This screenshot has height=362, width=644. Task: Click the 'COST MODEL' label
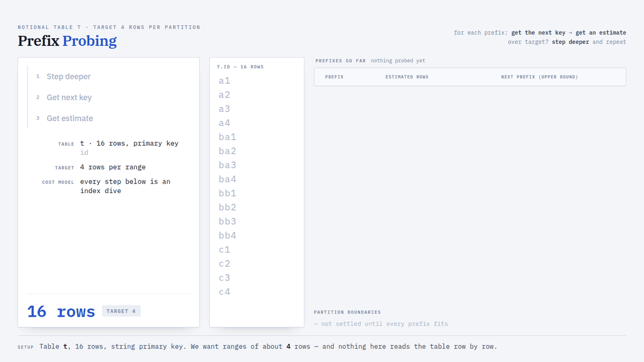[x=58, y=182]
